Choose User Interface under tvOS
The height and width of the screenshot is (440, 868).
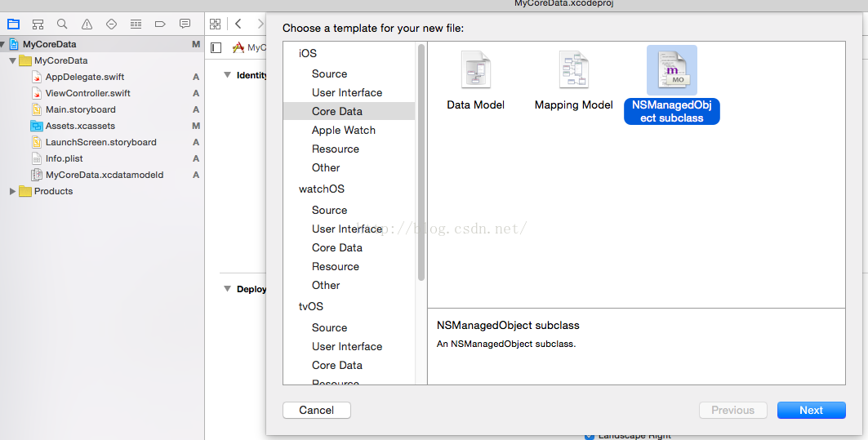347,346
